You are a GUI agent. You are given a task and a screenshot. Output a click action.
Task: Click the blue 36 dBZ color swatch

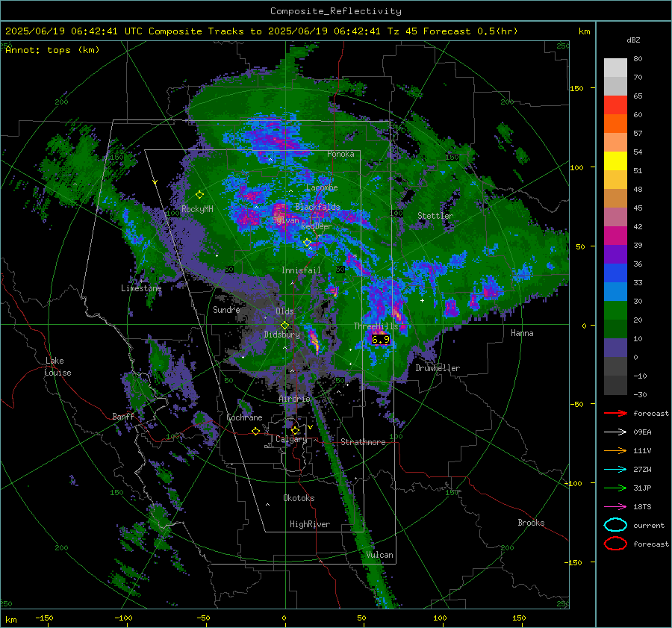[615, 273]
